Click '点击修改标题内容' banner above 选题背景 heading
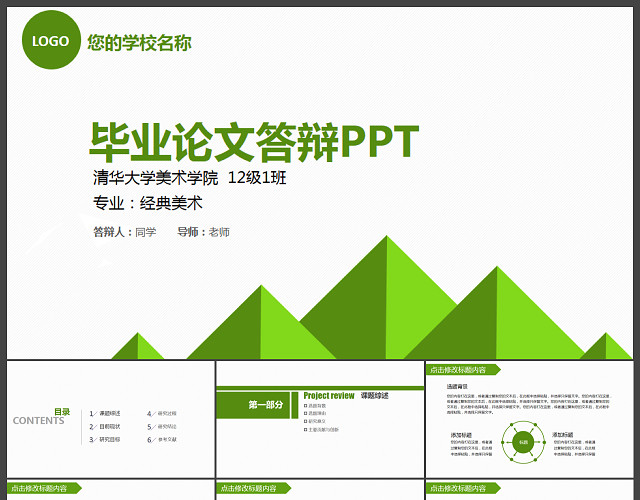The image size is (640, 500). (462, 370)
